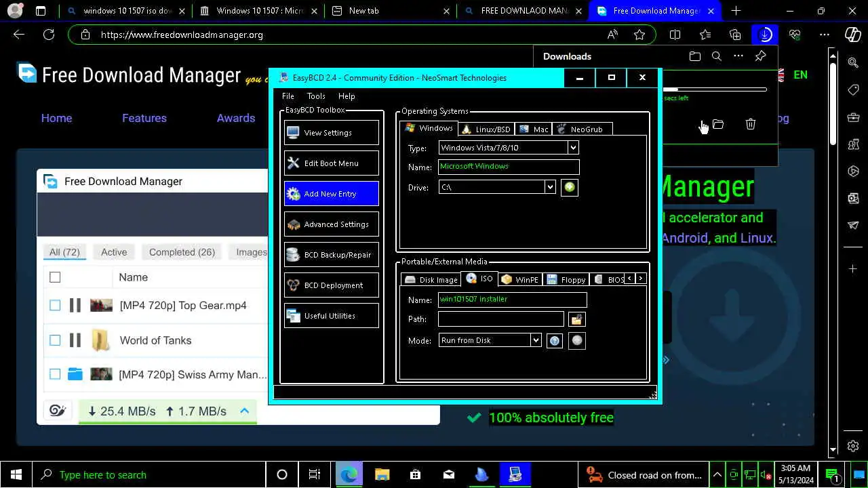Browse for ISO path with folder icon
868x488 pixels.
[x=576, y=319]
